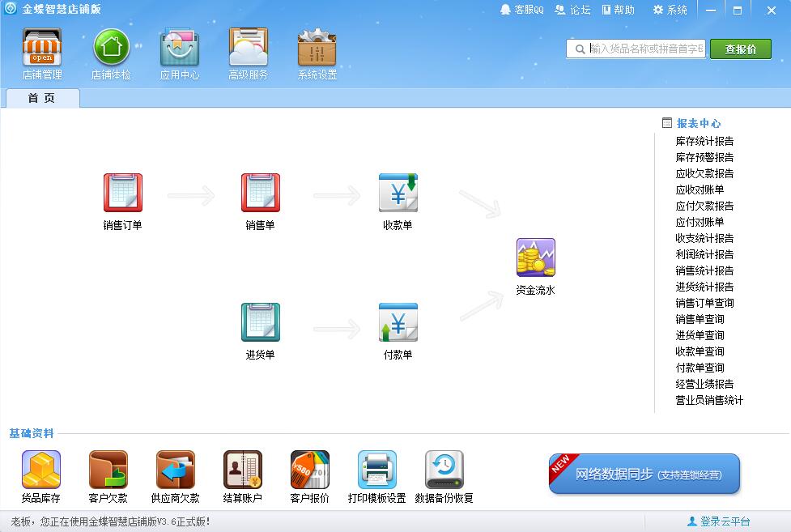Click the 报表中心 heading
The image size is (791, 532).
698,123
